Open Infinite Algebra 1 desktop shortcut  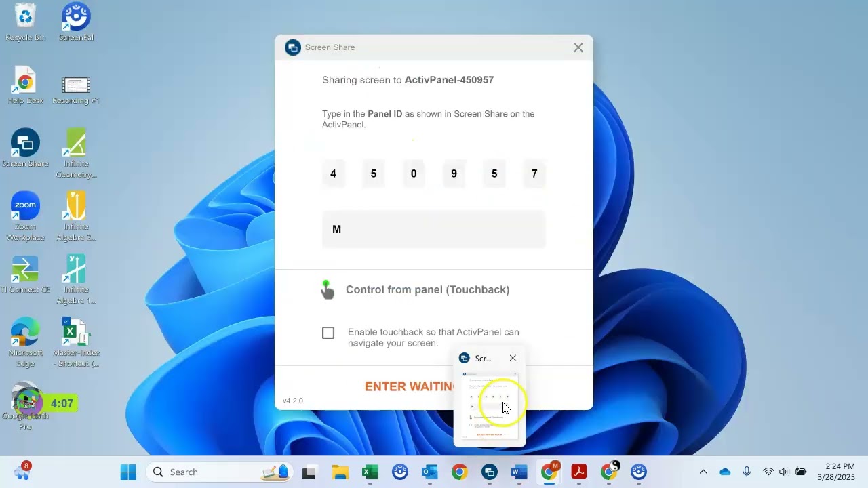(76, 280)
